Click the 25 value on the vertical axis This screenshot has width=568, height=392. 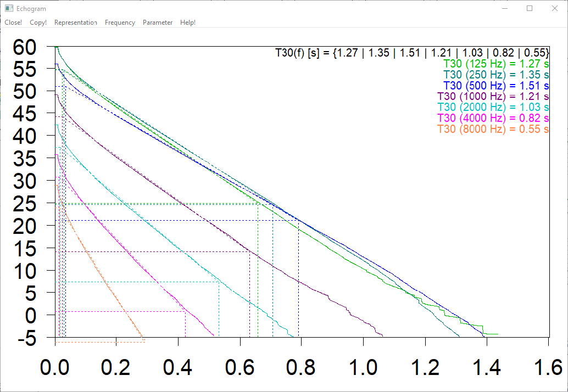click(x=25, y=204)
